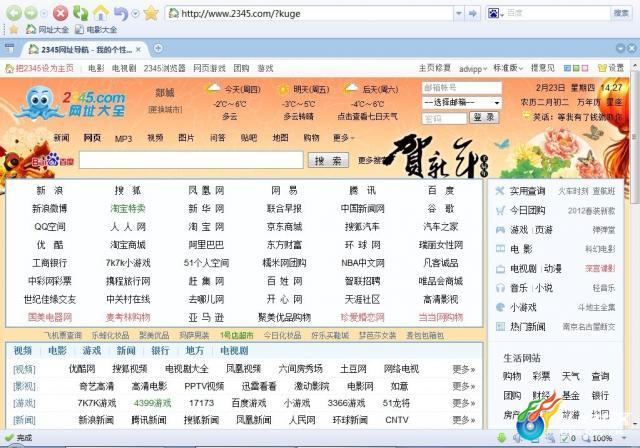This screenshot has height=448, width=640.
Task: Expand the advipp account dropdown
Action: coord(473,69)
